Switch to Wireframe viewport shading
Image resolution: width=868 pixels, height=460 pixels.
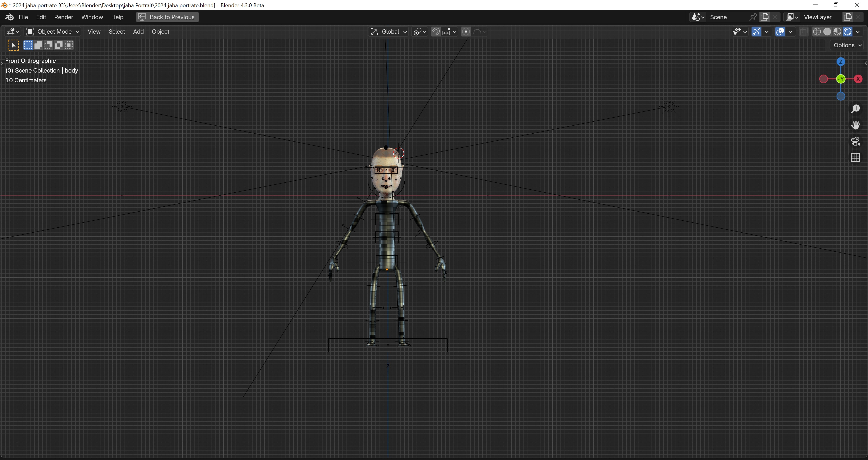coord(817,32)
